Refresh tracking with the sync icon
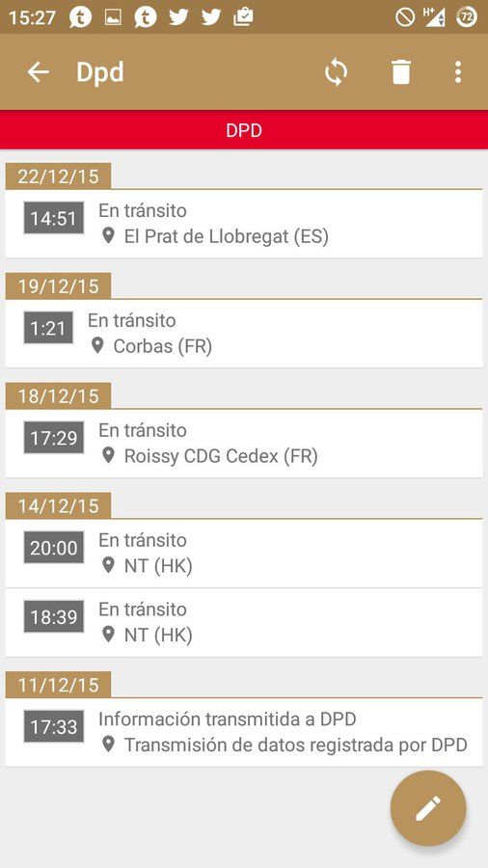This screenshot has height=868, width=488. point(336,72)
